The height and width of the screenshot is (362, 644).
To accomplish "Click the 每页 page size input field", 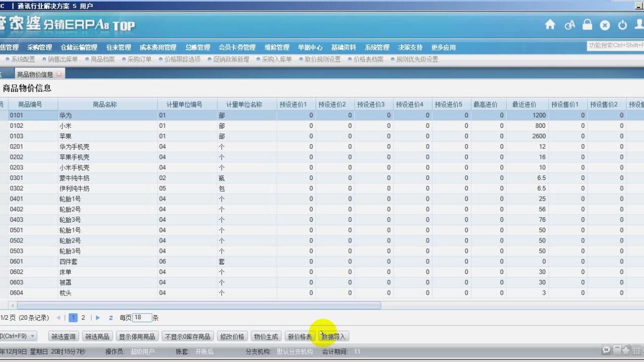I will tap(142, 317).
